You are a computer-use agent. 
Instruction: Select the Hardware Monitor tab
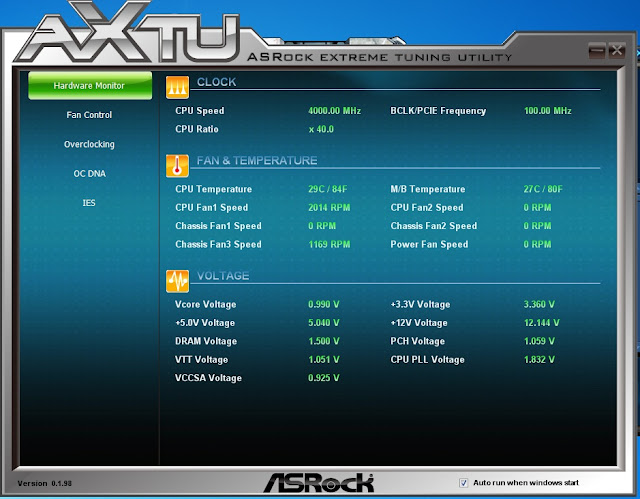point(90,86)
